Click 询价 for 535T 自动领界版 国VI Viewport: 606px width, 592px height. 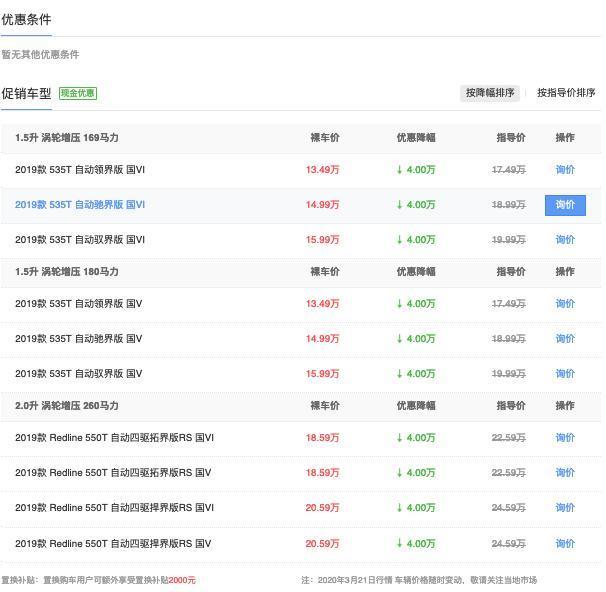coord(565,170)
